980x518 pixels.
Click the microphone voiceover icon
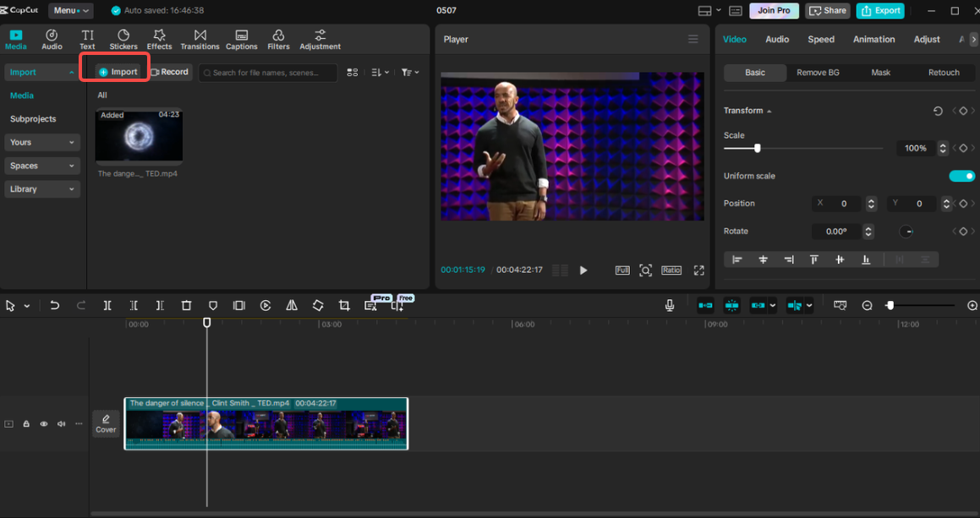669,305
